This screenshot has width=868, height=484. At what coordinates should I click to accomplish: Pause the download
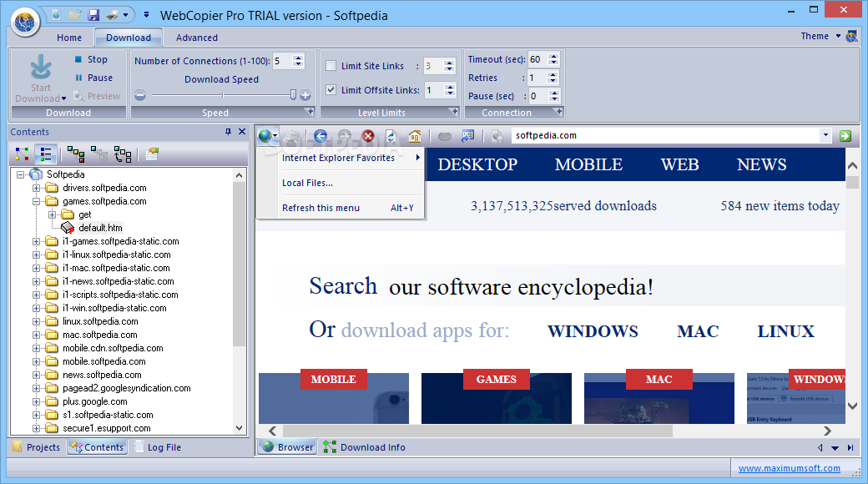point(93,78)
